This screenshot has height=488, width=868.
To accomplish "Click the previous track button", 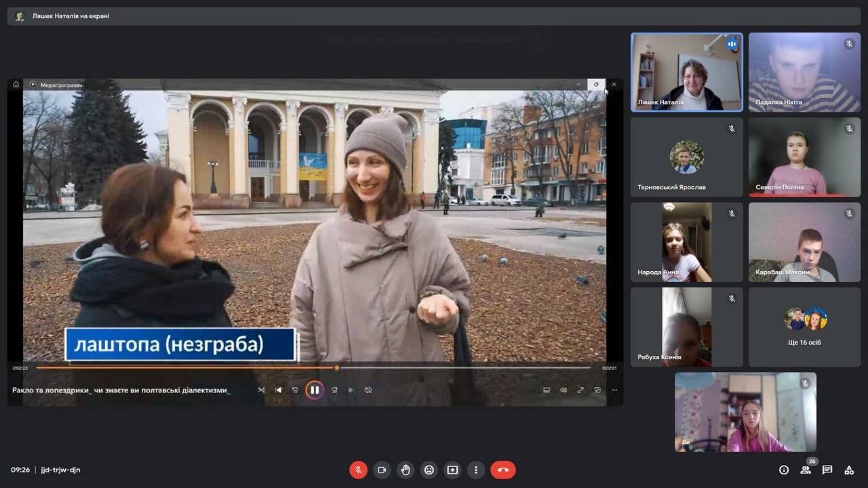I will (278, 390).
